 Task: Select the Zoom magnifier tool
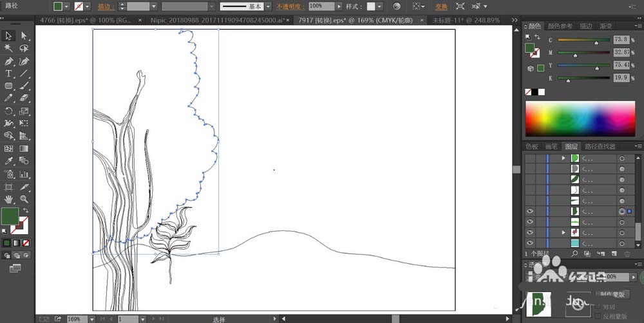(24, 199)
